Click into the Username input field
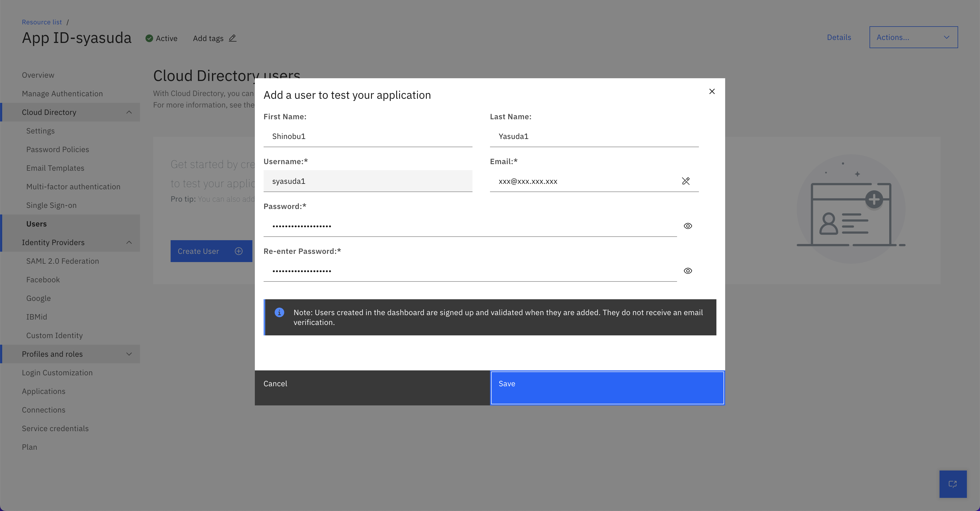Screen dimensions: 980x511 (367, 181)
